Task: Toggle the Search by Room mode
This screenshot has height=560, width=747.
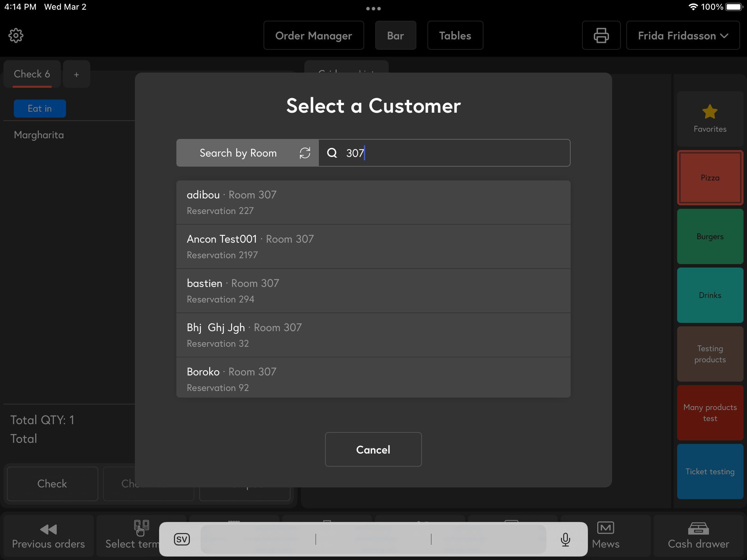Action: click(x=238, y=153)
